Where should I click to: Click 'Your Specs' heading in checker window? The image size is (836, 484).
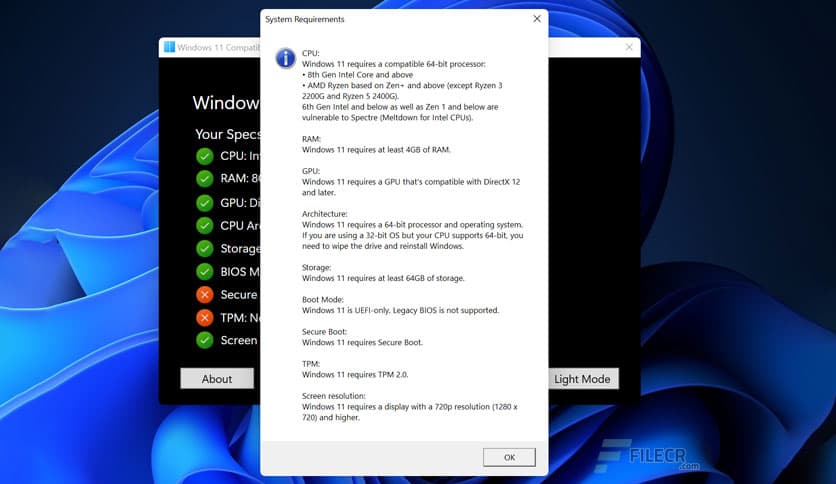(228, 134)
